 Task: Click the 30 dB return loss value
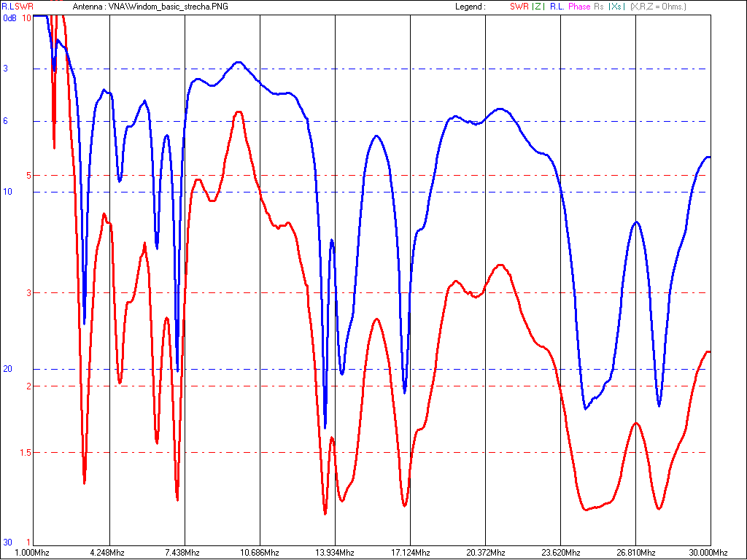pos(7,542)
